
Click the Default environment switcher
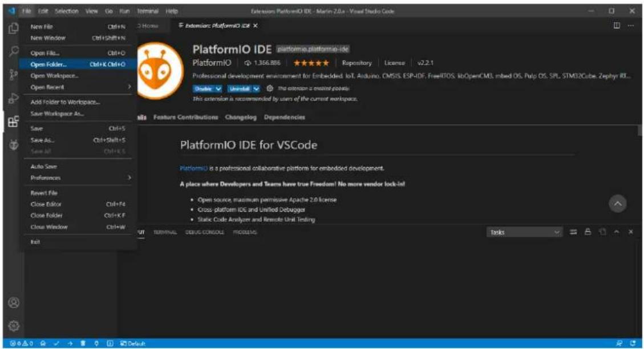point(133,343)
